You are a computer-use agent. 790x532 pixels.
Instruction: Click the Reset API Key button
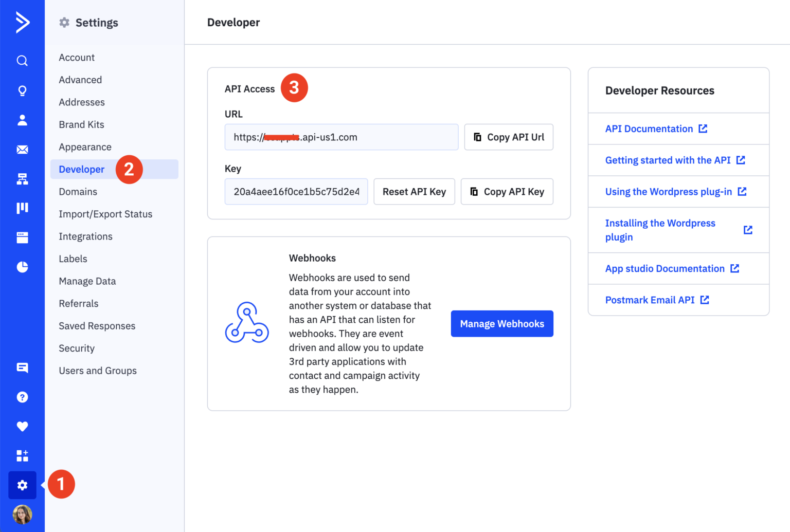click(414, 191)
